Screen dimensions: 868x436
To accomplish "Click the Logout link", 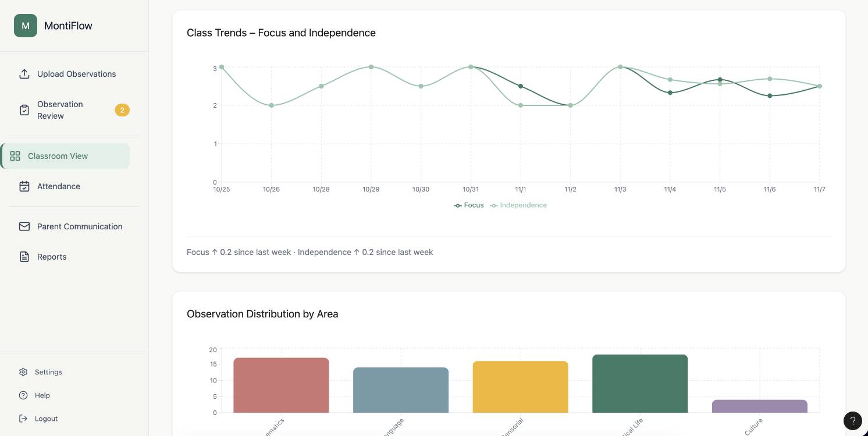I will tap(46, 419).
